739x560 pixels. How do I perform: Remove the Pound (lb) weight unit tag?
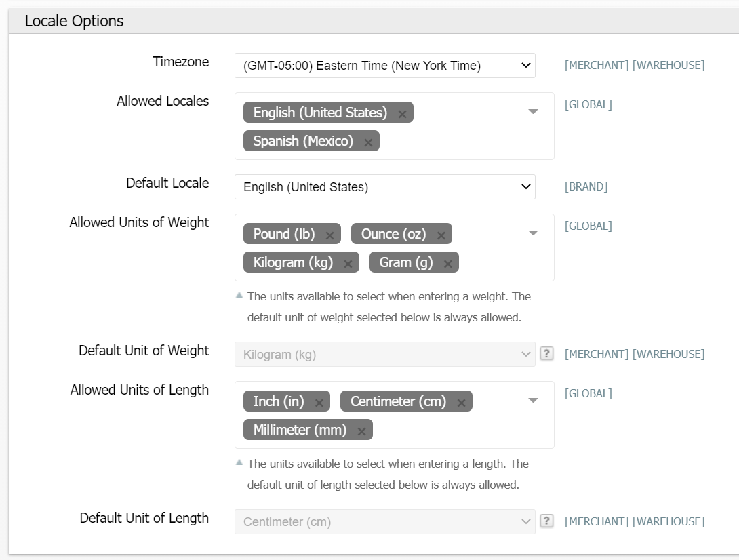coord(329,235)
